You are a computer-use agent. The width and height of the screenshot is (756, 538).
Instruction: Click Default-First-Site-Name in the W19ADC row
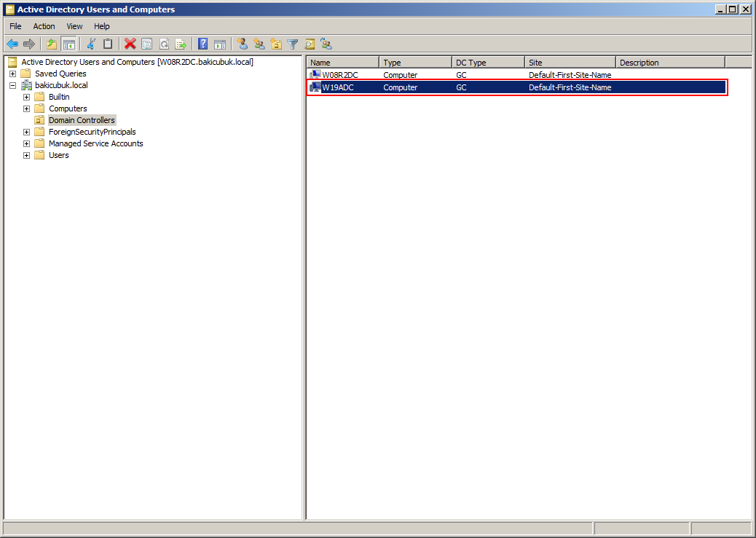[570, 87]
